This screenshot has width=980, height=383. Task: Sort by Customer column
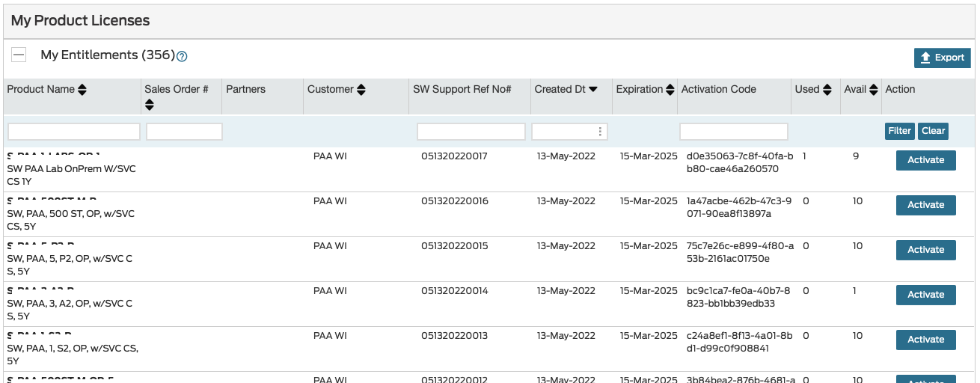point(361,90)
